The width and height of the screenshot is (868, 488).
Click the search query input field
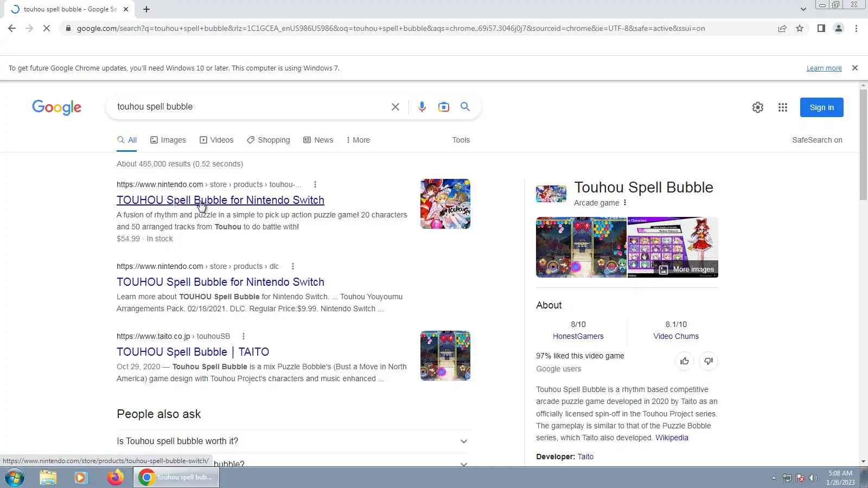click(x=250, y=107)
